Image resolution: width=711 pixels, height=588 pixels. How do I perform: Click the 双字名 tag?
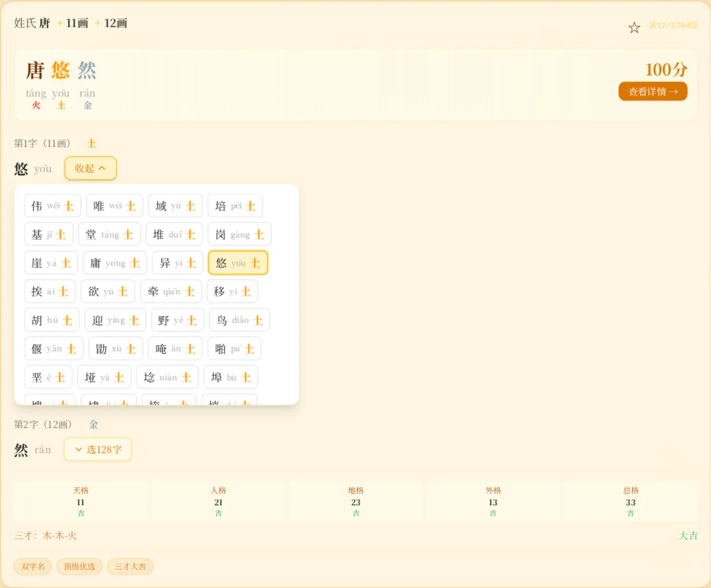tap(33, 567)
